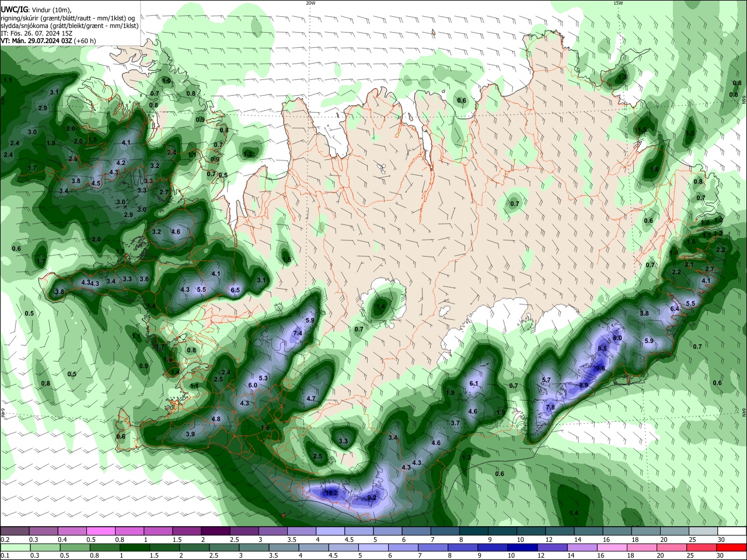This screenshot has width=747, height=560.
Task: Click the red swatch ending the lower legend row
Action: click(x=732, y=547)
